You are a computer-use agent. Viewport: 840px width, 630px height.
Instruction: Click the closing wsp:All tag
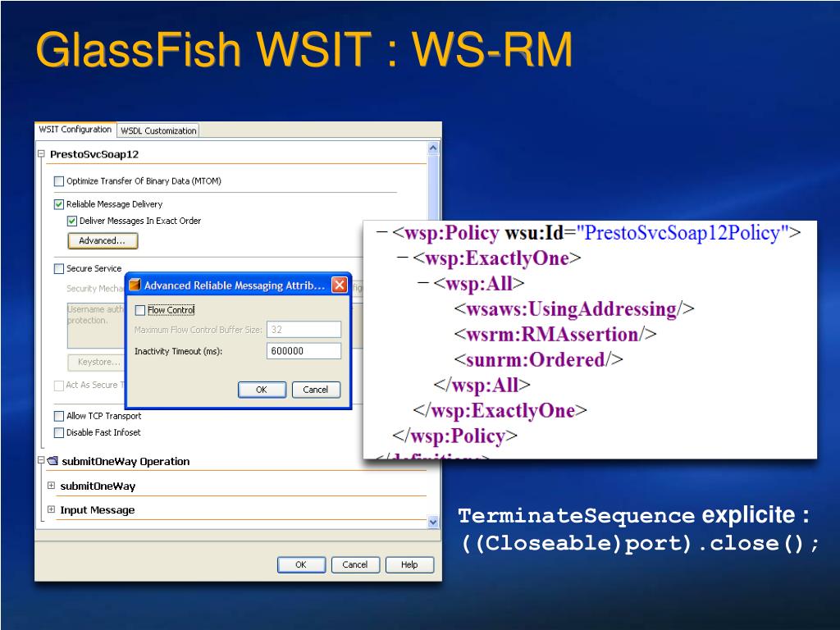pos(482,386)
